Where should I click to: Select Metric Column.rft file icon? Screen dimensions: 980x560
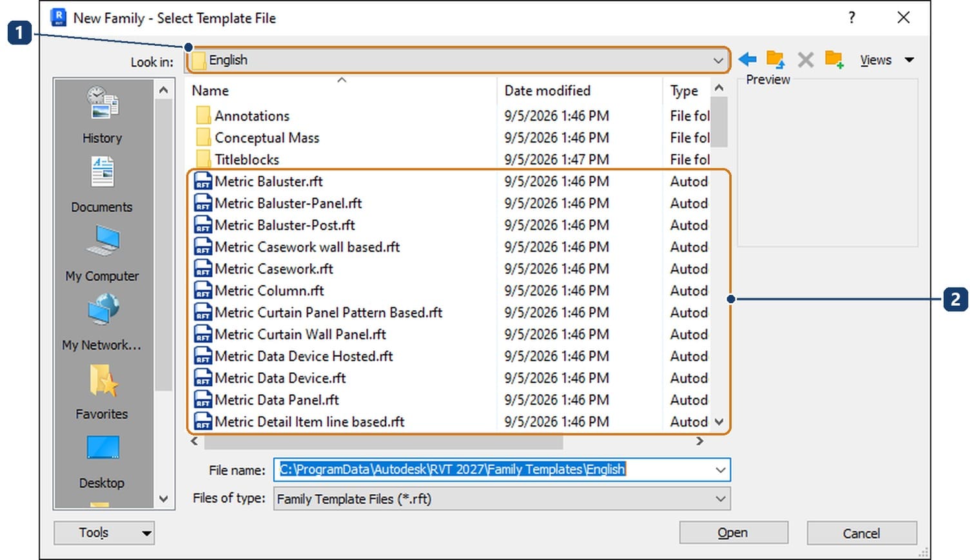tap(203, 290)
